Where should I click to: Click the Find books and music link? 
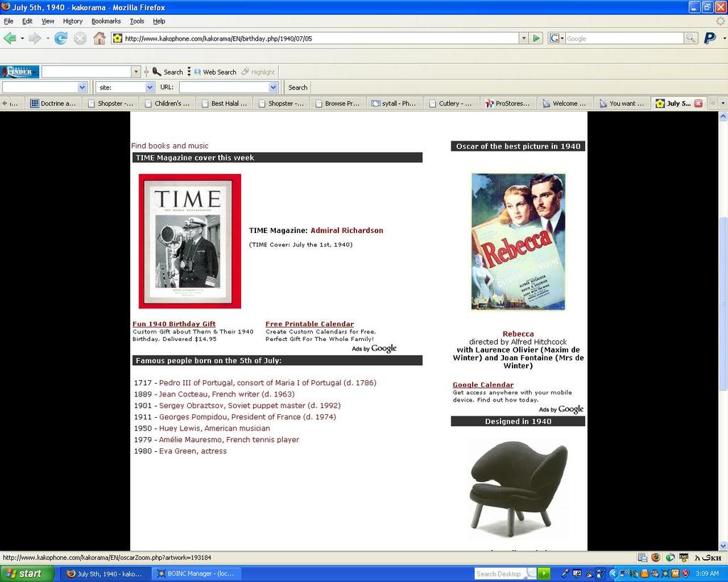tap(169, 146)
